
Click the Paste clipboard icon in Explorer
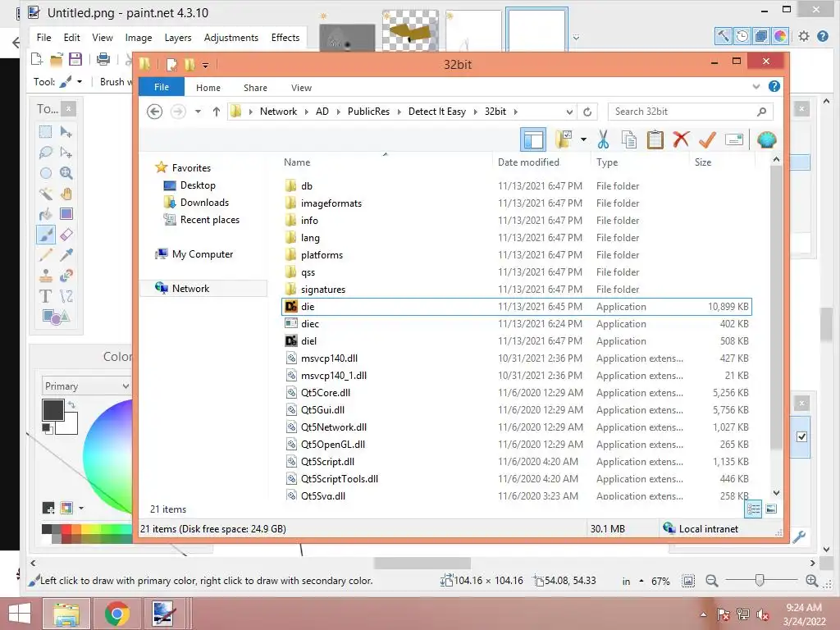655,139
